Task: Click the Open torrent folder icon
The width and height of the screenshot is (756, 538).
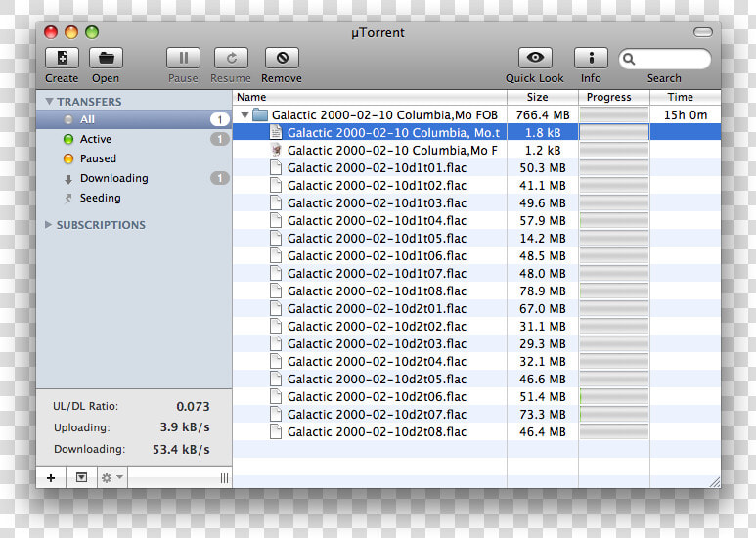Action: 106,59
